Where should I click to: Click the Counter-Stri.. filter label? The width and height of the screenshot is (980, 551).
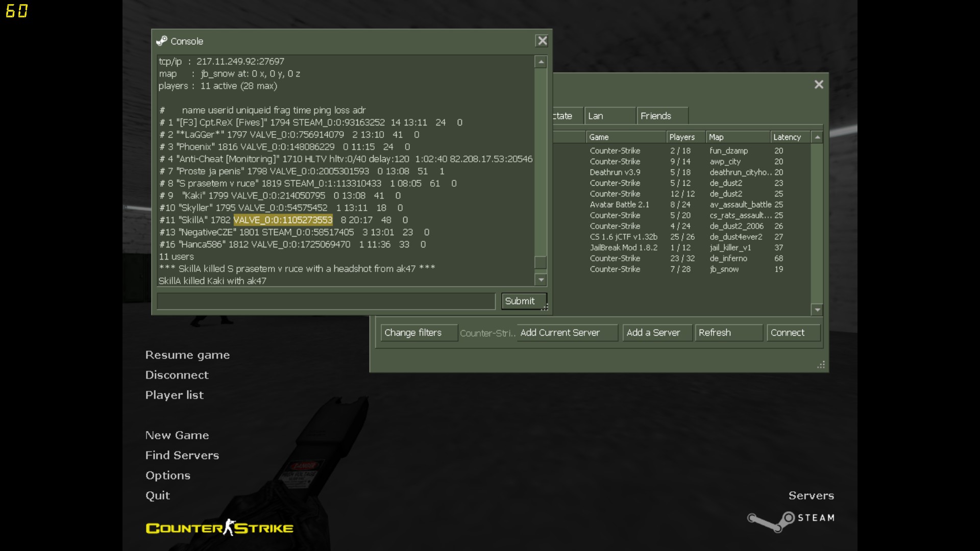487,333
